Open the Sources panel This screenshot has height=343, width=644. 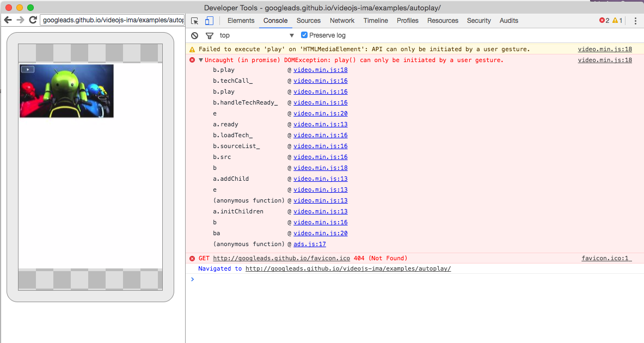[308, 20]
